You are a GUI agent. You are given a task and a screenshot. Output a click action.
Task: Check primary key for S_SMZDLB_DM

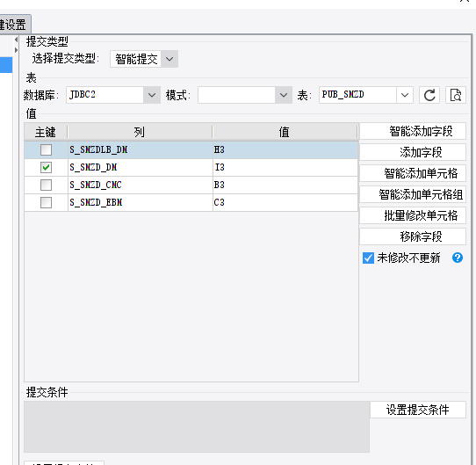tap(47, 149)
